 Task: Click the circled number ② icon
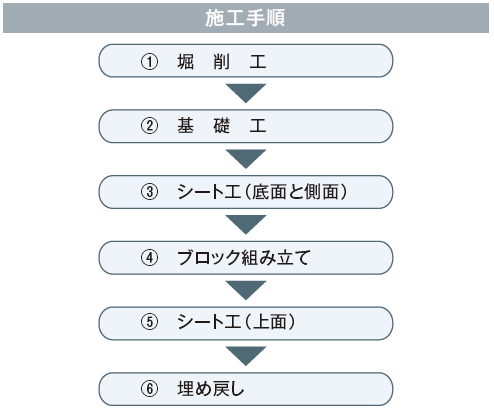(x=149, y=126)
